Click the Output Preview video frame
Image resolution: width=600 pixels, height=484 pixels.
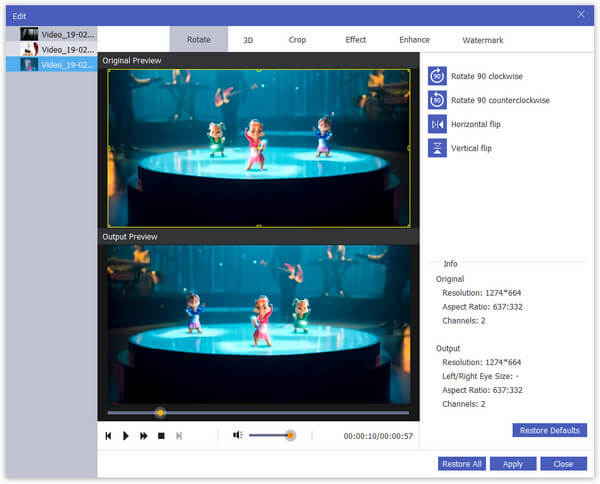tap(259, 324)
